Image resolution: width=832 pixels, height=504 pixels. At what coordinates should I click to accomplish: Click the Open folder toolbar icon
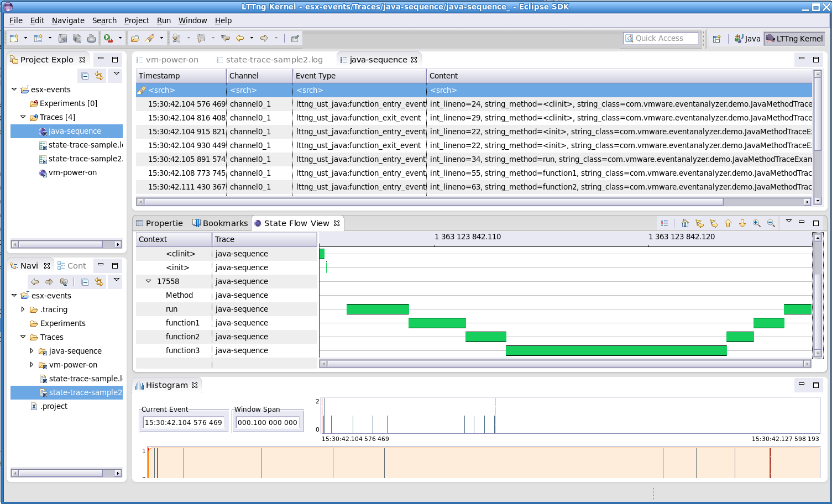(x=135, y=38)
